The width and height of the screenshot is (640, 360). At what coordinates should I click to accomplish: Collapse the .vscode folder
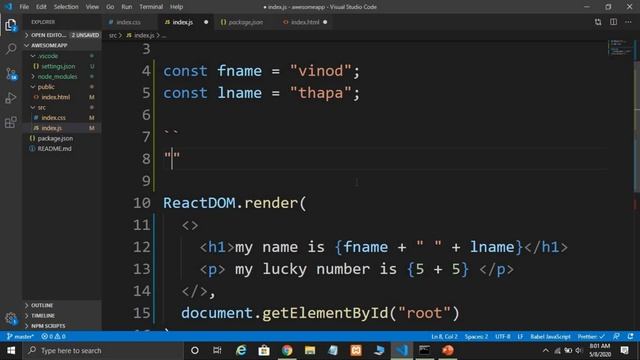(x=62, y=56)
